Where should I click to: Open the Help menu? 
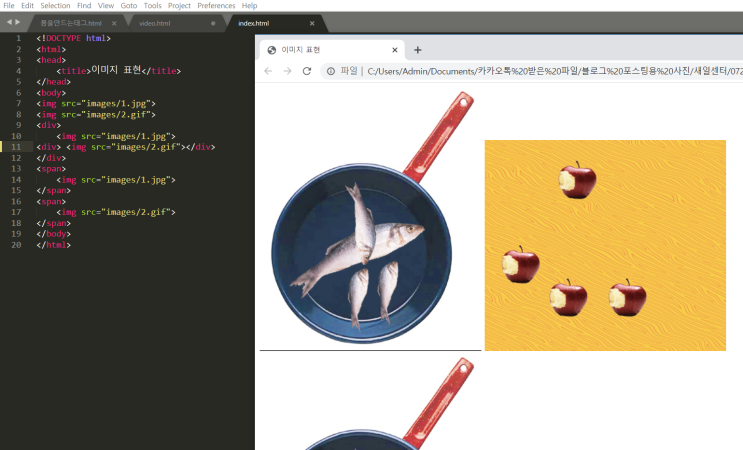tap(249, 6)
